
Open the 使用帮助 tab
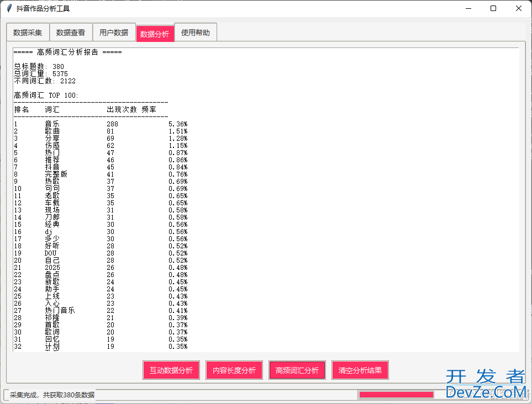196,33
